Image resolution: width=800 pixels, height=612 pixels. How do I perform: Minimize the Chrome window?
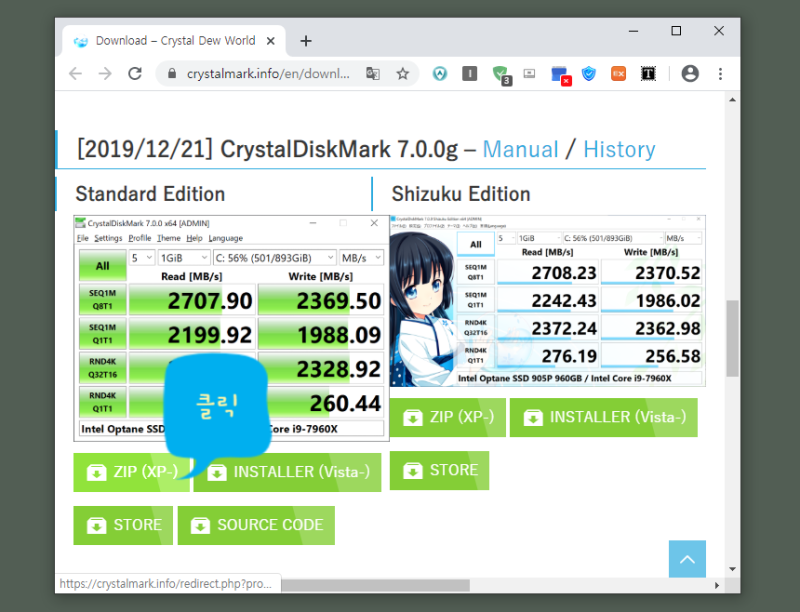(x=634, y=31)
